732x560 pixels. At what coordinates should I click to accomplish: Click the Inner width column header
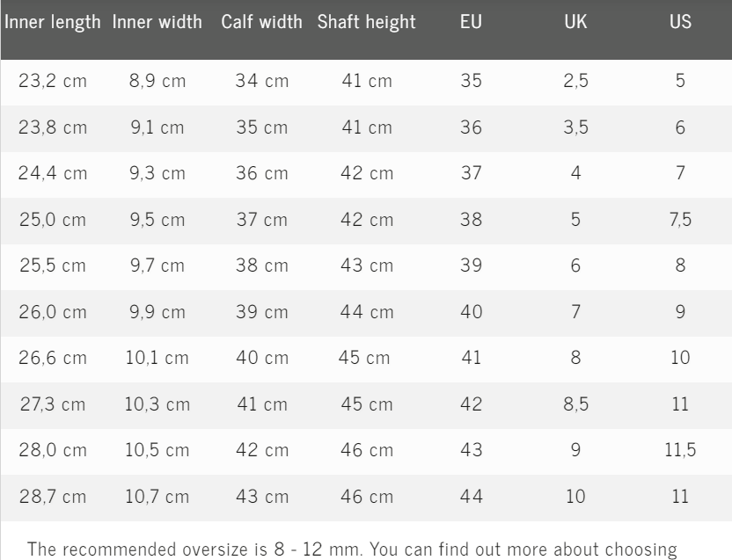[x=158, y=23]
